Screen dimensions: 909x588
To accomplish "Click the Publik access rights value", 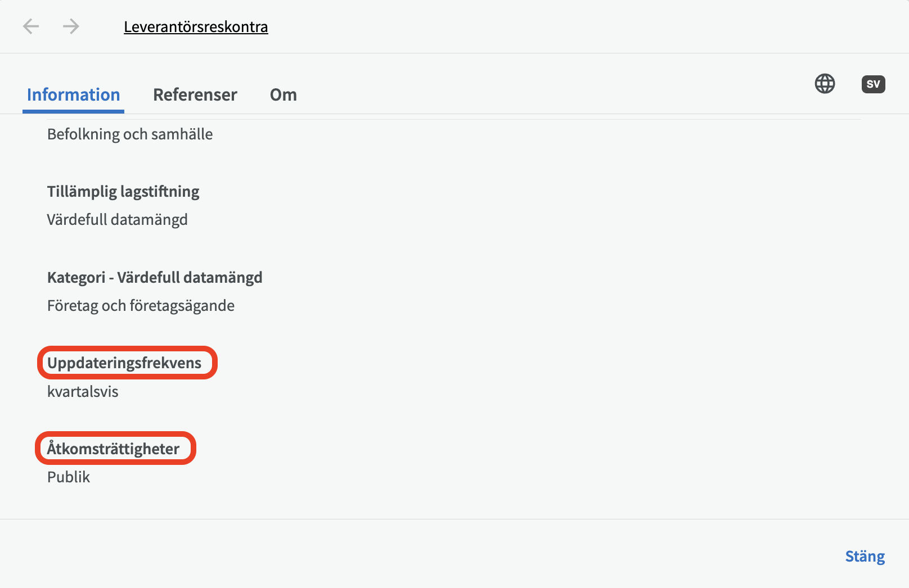I will (x=69, y=477).
